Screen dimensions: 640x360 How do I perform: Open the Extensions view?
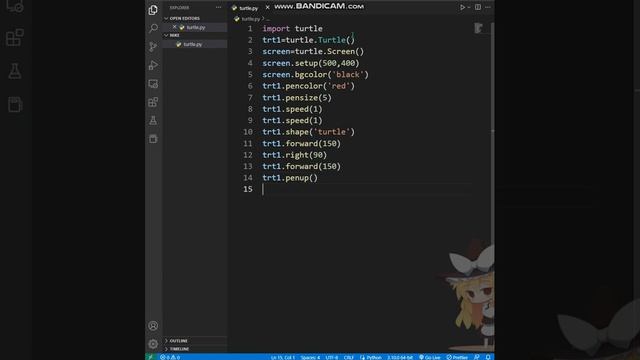(x=153, y=102)
